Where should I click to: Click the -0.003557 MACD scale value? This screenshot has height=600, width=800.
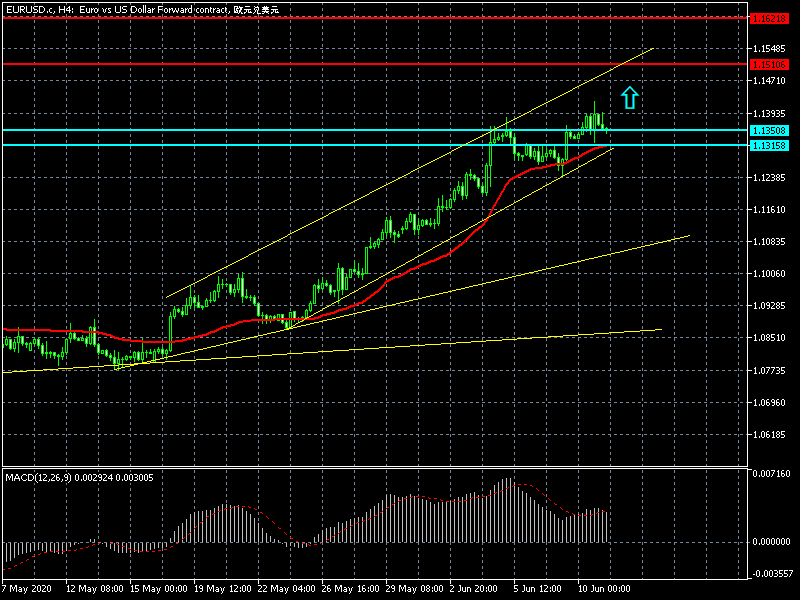[x=772, y=574]
